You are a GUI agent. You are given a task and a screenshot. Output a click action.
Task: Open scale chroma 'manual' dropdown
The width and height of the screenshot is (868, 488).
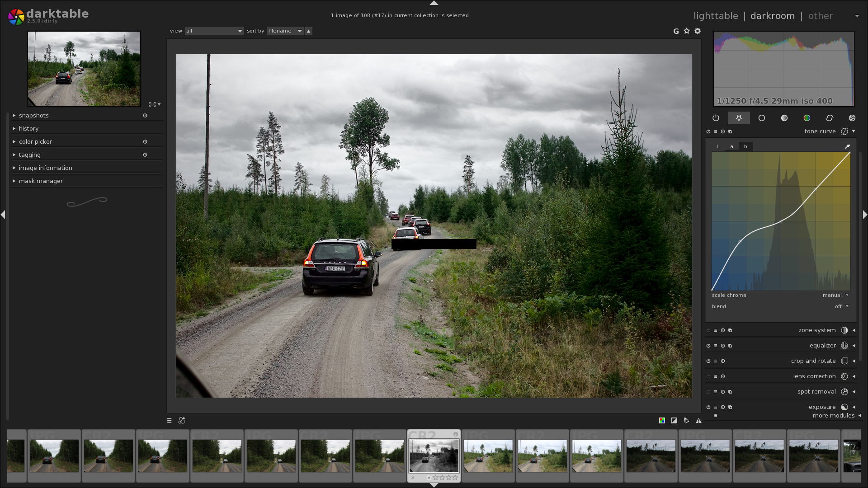point(835,295)
